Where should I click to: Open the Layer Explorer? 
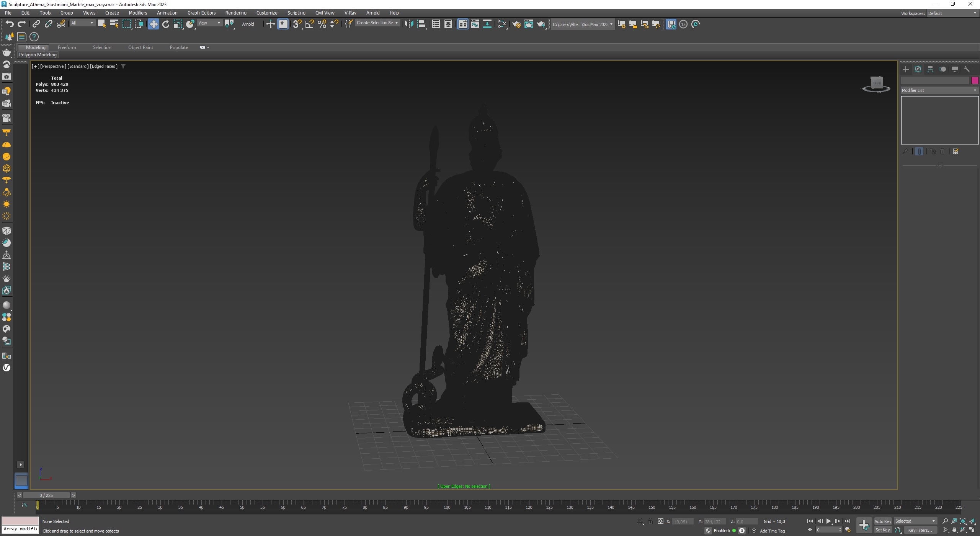448,24
